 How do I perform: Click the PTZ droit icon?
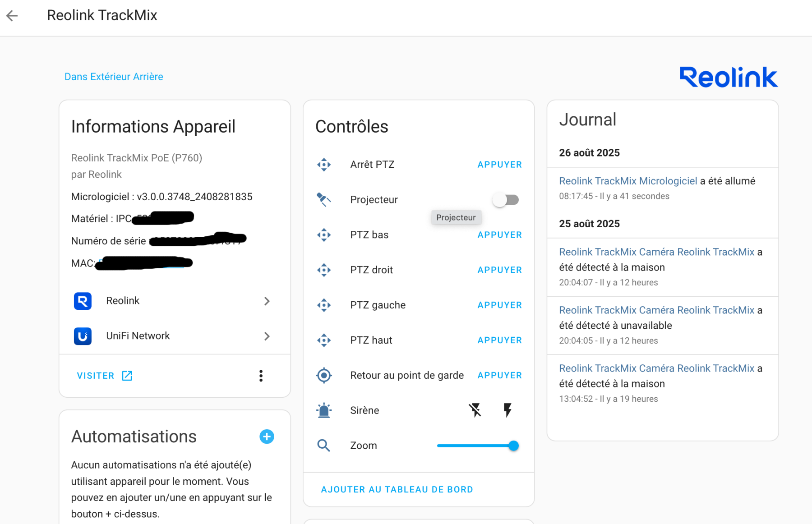[x=324, y=270]
